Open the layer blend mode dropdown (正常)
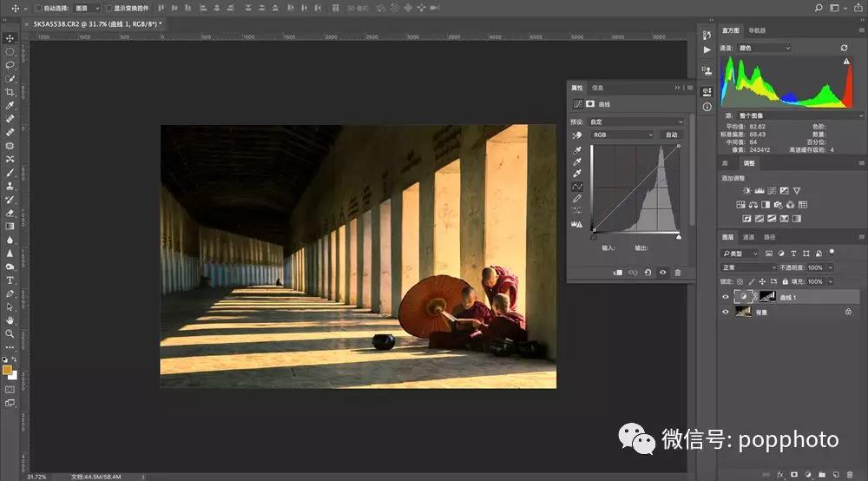 749,267
